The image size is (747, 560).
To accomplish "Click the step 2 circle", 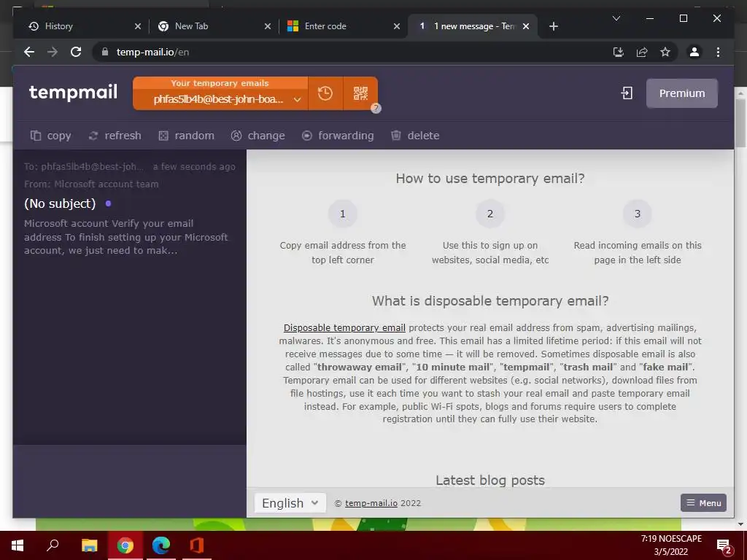I will click(x=489, y=214).
